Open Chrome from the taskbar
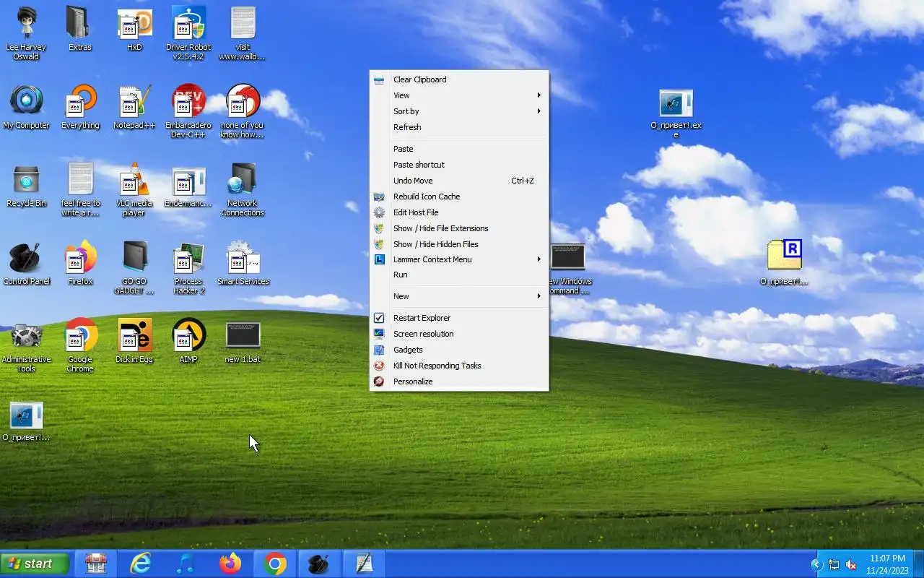Image resolution: width=924 pixels, height=578 pixels. coord(275,564)
